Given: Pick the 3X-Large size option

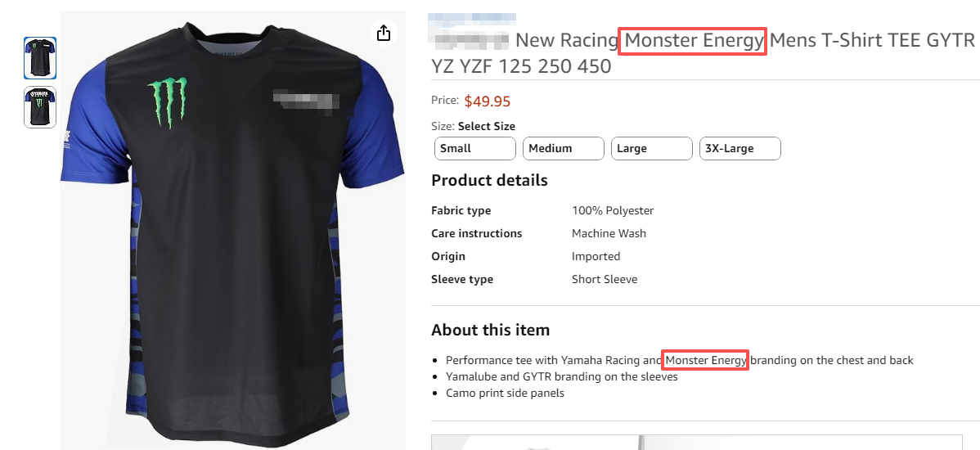Looking at the screenshot, I should (x=739, y=148).
